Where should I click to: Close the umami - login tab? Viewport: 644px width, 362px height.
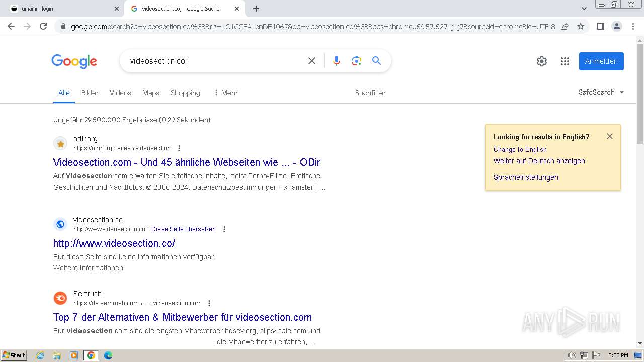point(117,9)
